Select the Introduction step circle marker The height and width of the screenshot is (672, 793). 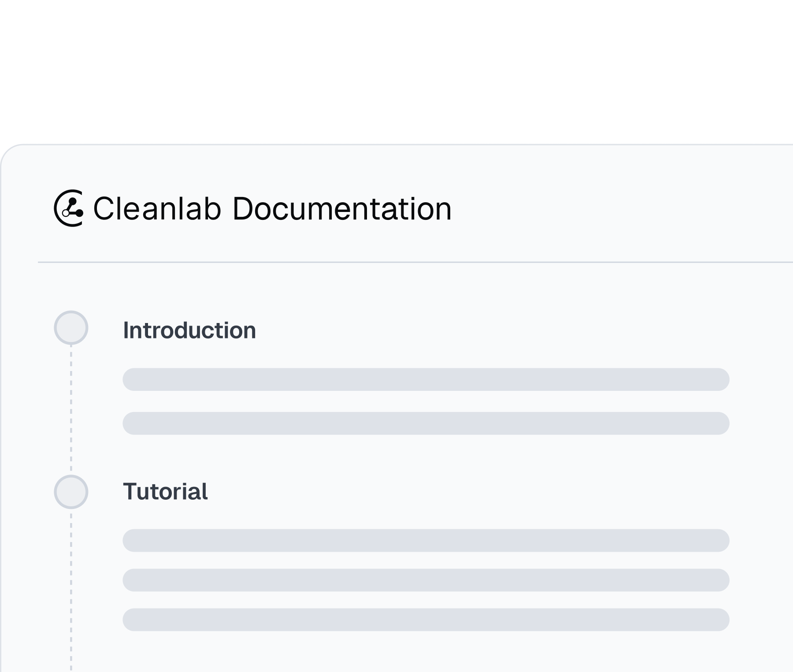(x=71, y=328)
